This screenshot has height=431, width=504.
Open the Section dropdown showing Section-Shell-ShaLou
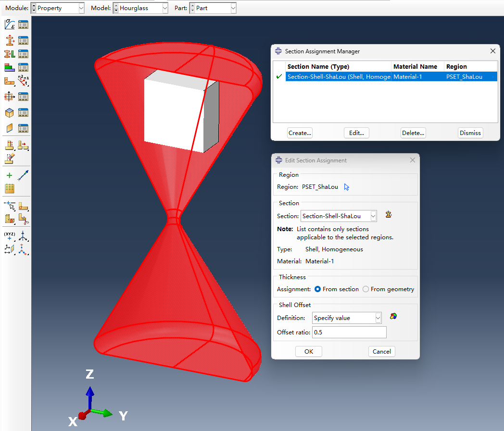339,216
